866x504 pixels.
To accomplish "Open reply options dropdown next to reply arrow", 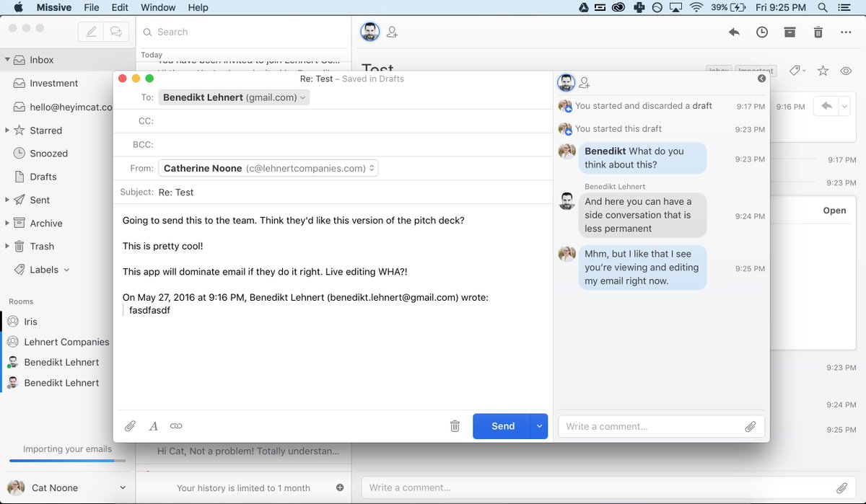I will tap(844, 107).
